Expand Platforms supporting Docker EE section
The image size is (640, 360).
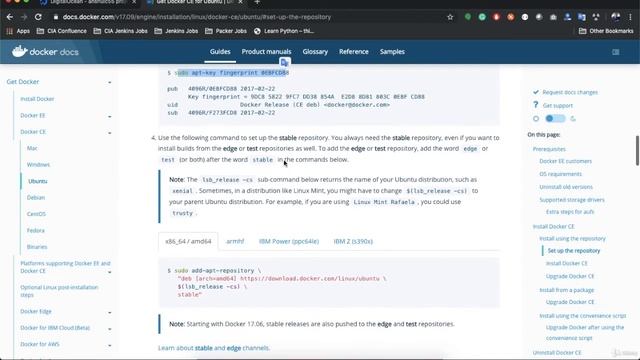109,272
